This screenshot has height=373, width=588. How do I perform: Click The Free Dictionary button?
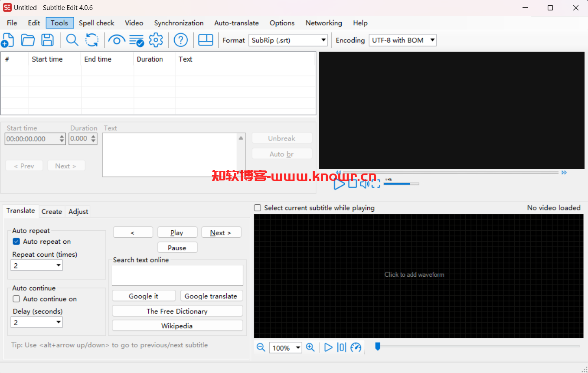point(177,311)
